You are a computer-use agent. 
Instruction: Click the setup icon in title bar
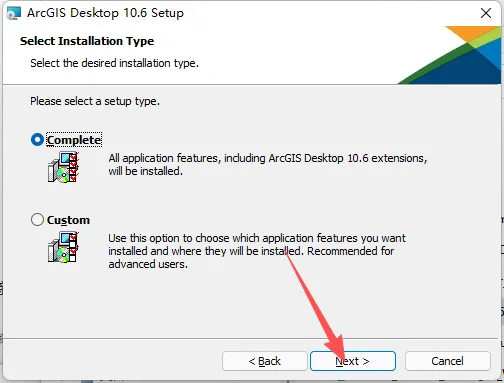coord(14,13)
